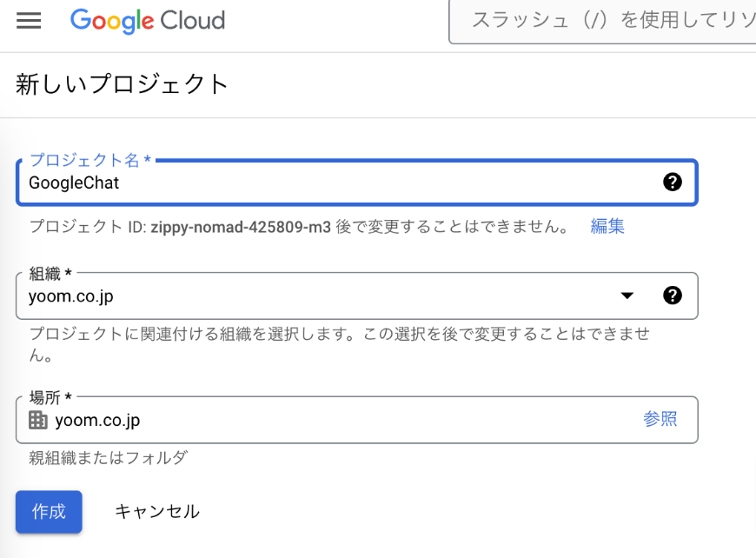Open the hamburger navigation menu

tap(29, 21)
